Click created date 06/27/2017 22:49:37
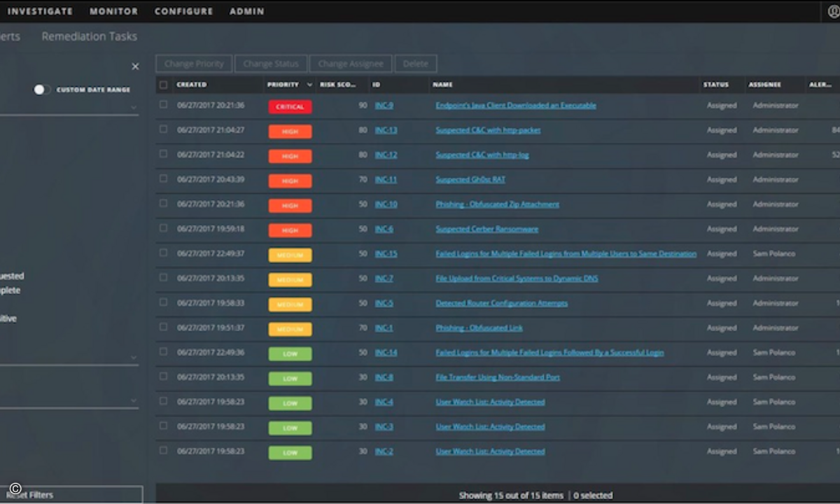 point(211,254)
